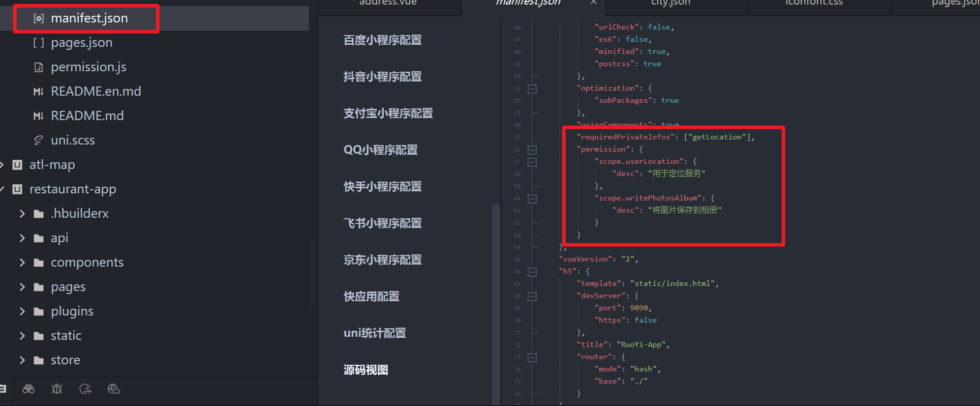The width and height of the screenshot is (980, 406).
Task: Collapse the fold marker at line 66 h5
Action: pyautogui.click(x=532, y=272)
